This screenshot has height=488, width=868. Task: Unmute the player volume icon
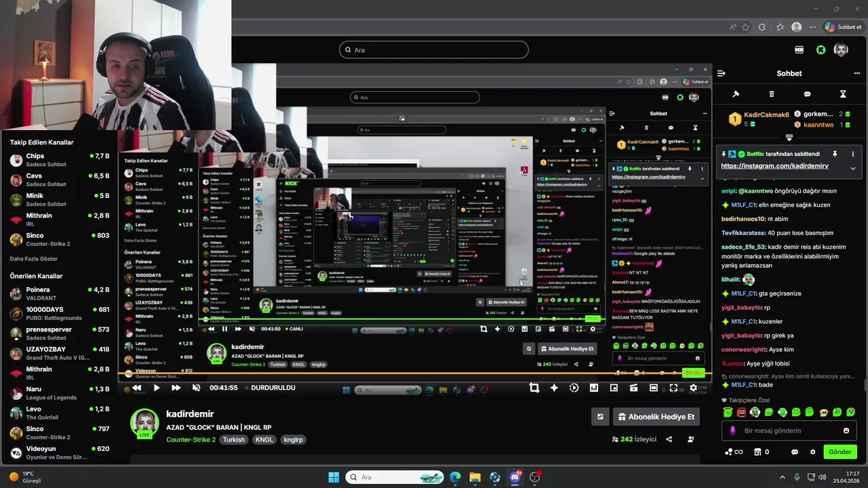click(196, 388)
